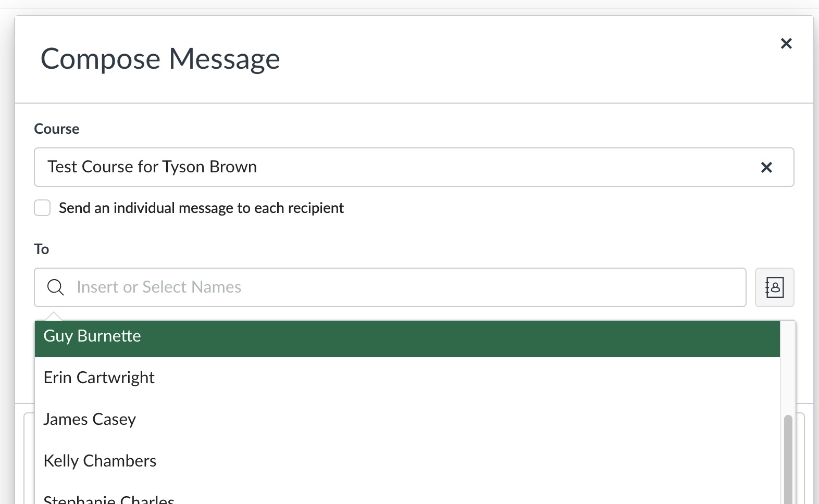Open the address book icon button
This screenshot has height=504, width=819.
774,287
